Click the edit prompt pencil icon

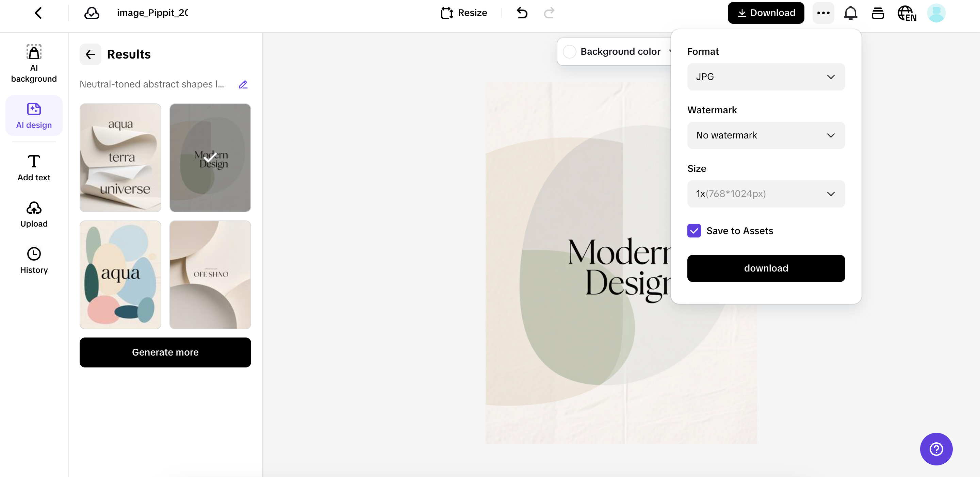pos(243,84)
